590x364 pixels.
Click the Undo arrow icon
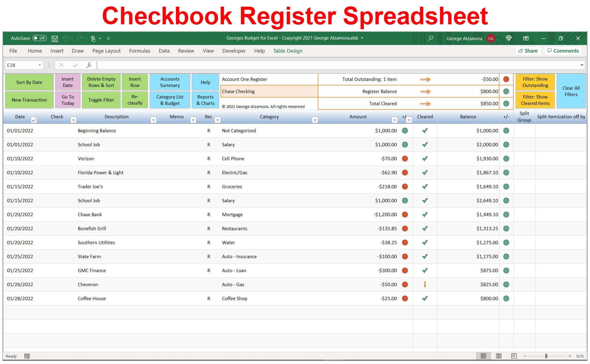(65, 39)
